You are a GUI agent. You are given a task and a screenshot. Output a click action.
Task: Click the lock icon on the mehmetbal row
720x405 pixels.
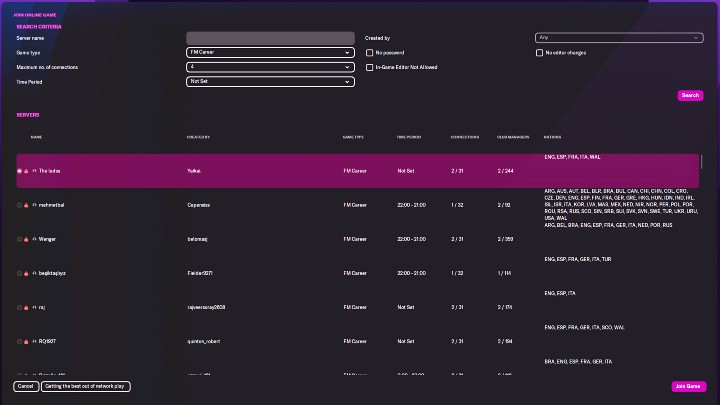coord(26,205)
